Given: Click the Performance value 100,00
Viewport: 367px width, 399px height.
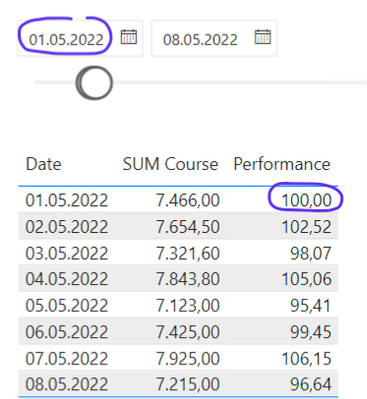Looking at the screenshot, I should click(x=307, y=200).
